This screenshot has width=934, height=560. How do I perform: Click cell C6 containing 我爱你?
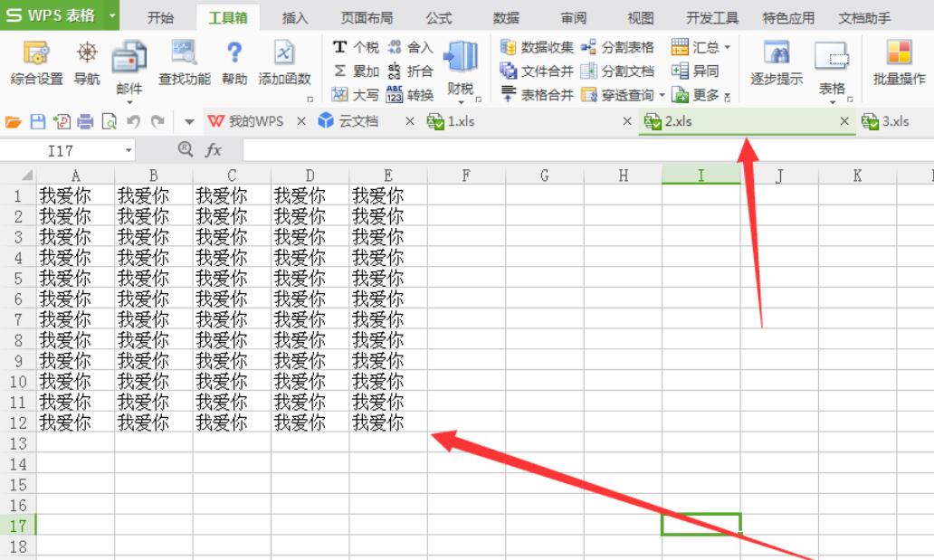pos(231,299)
